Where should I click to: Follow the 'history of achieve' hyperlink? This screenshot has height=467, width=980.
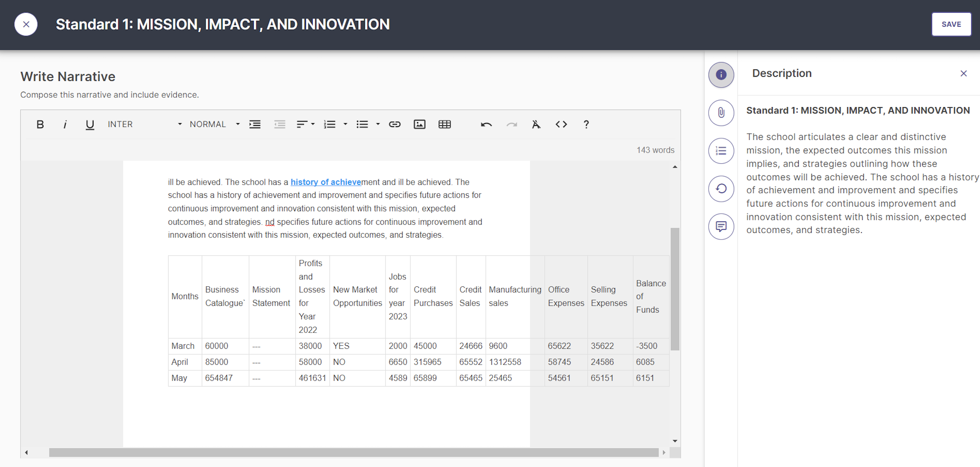(326, 182)
